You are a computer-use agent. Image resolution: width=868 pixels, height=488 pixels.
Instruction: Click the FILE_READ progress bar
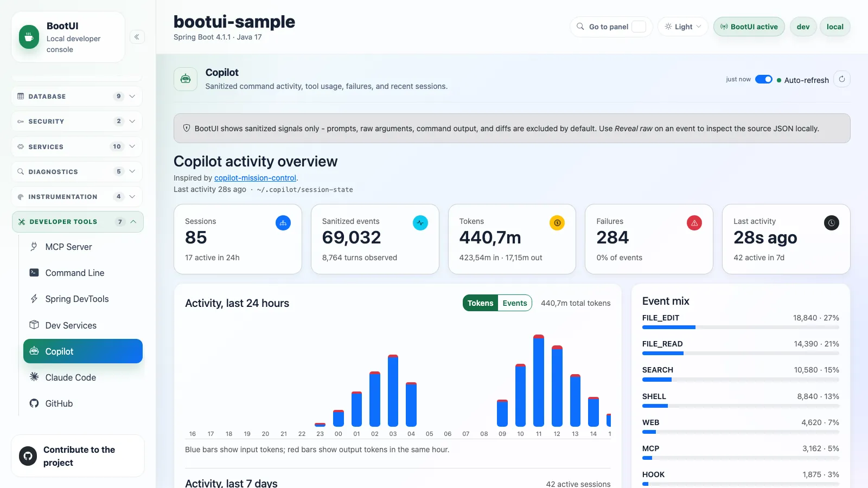click(x=741, y=354)
